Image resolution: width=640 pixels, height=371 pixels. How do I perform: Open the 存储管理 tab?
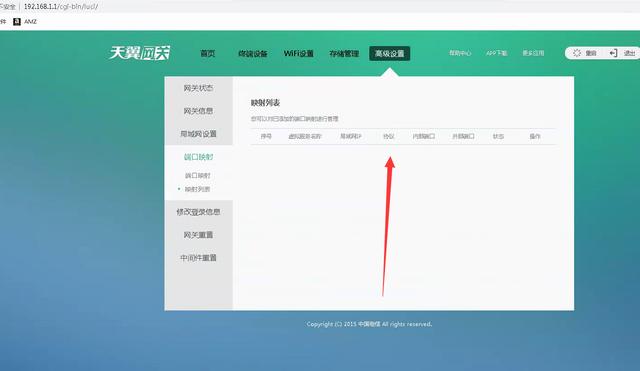pyautogui.click(x=344, y=53)
